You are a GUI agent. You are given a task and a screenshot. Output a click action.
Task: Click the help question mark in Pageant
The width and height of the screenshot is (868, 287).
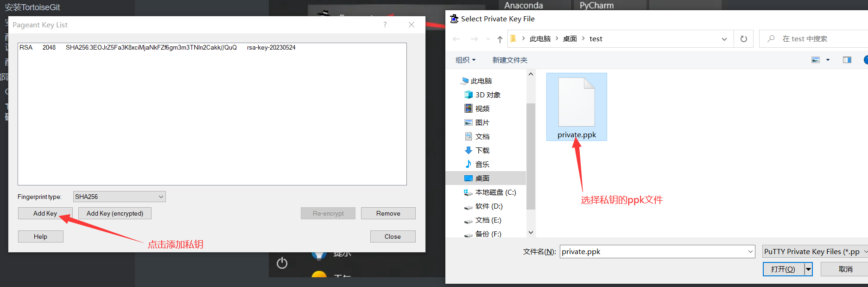click(x=385, y=25)
